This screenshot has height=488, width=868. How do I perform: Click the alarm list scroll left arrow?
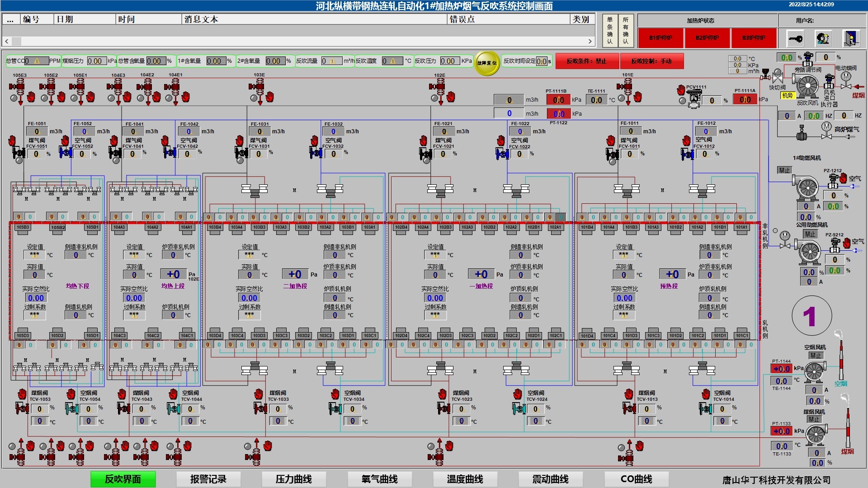tap(7, 41)
